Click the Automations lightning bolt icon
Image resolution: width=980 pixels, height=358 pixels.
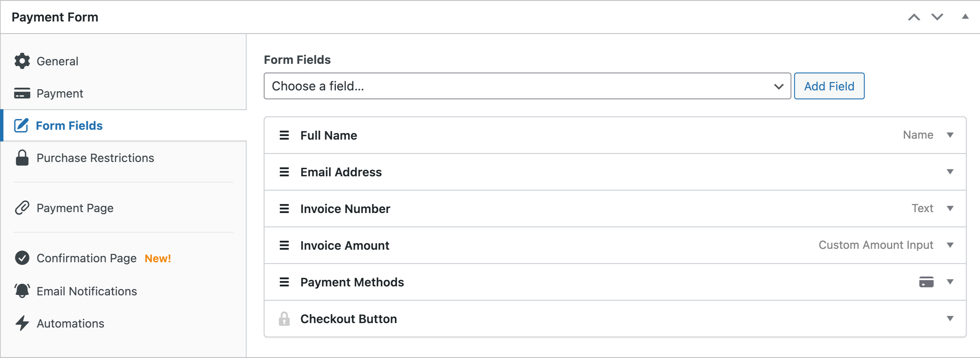pyautogui.click(x=22, y=323)
